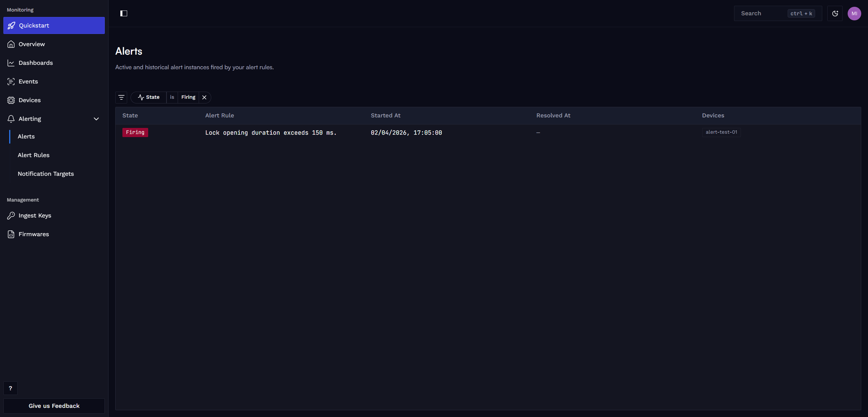The image size is (868, 417).
Task: Open Dashboards via chart icon
Action: 11,63
